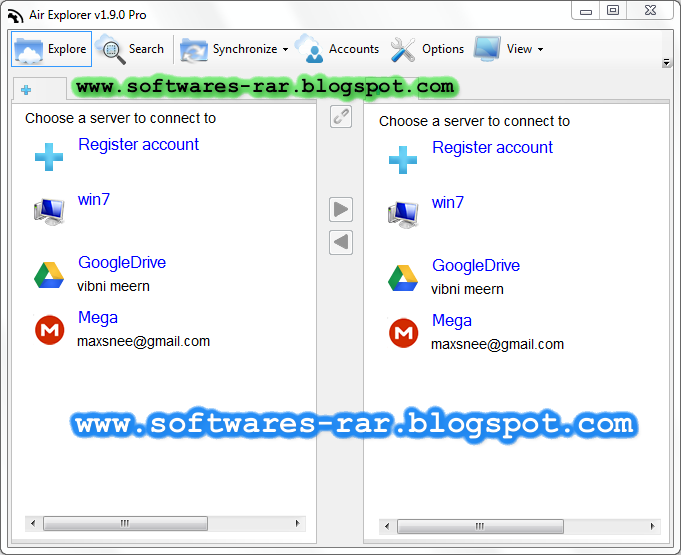Connect to GoogleDrive in right pane

tap(476, 265)
